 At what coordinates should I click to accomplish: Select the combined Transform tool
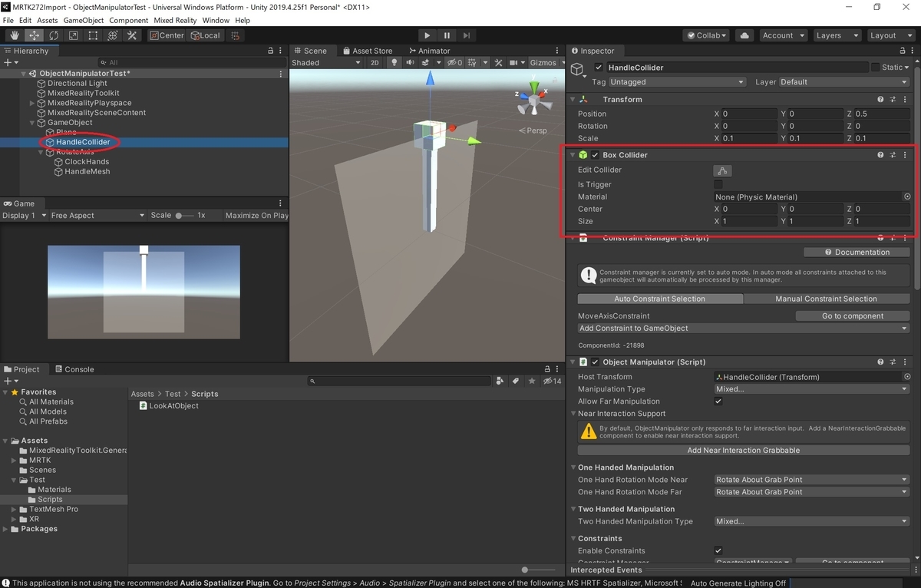coord(112,35)
